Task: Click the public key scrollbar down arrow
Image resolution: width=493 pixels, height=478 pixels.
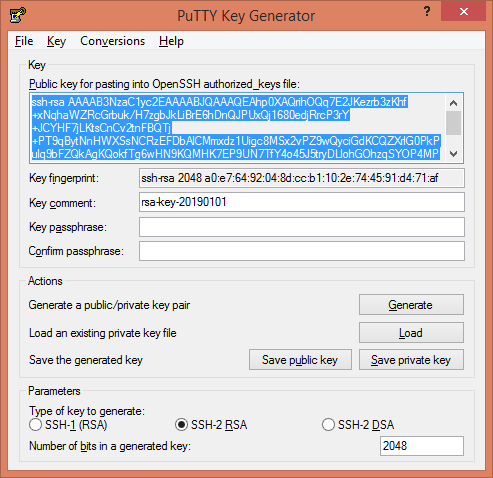Action: pos(453,154)
